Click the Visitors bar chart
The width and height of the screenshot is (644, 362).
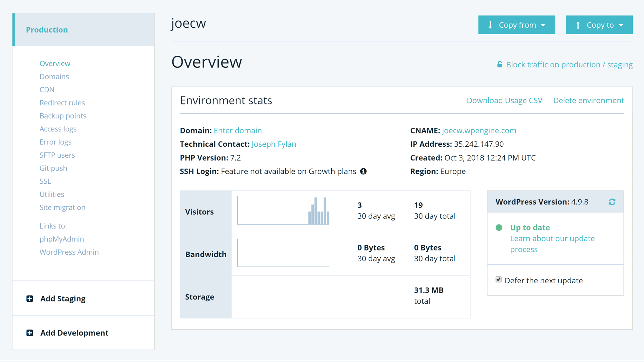[283, 210]
